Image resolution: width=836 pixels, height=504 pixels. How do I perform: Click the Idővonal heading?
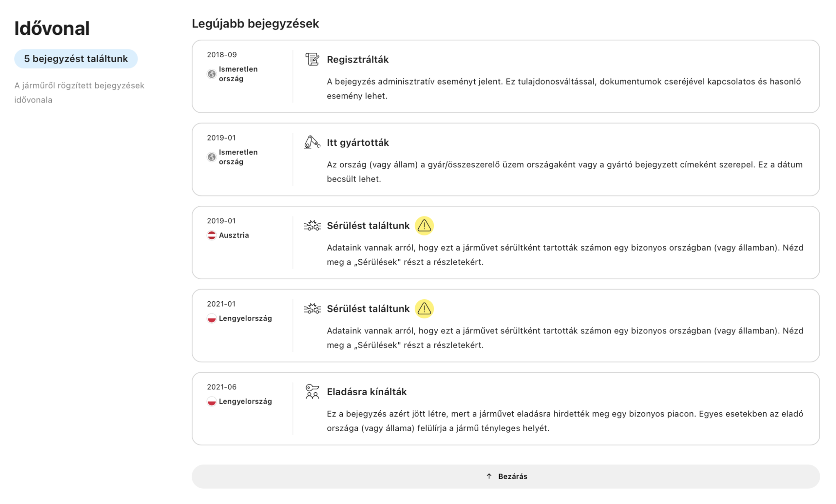[52, 28]
